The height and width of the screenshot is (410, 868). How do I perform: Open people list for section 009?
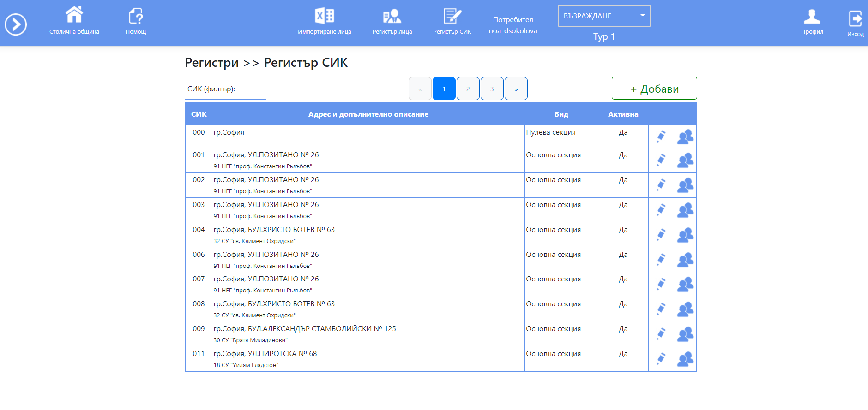pyautogui.click(x=685, y=334)
